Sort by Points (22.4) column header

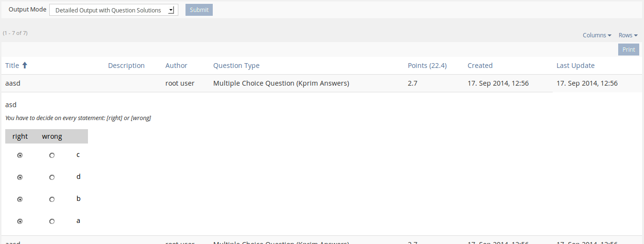(x=427, y=66)
